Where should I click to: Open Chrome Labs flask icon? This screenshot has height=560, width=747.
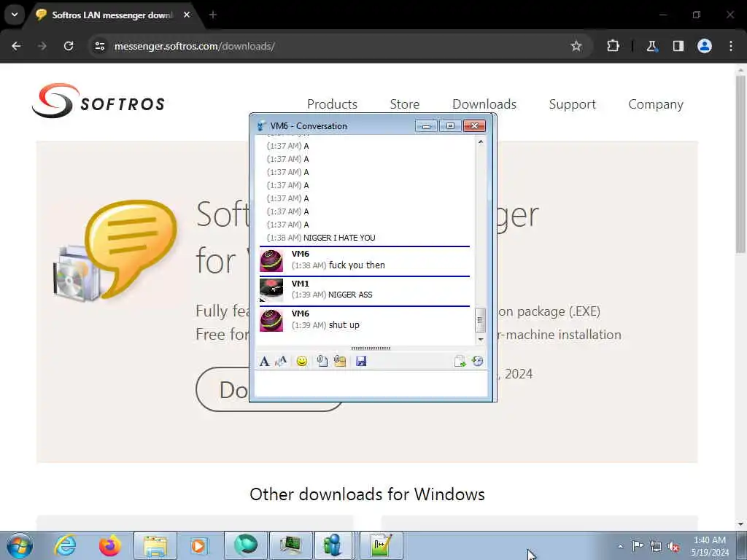click(x=651, y=46)
